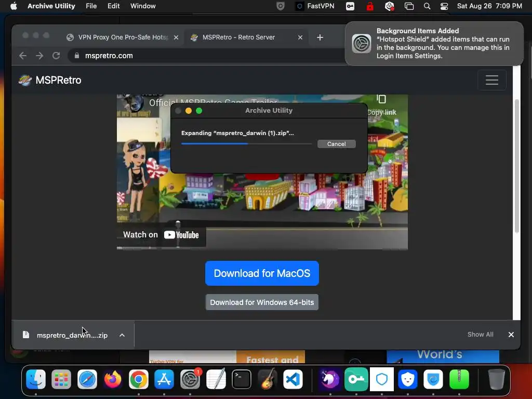Open the FastVPN menu bar item

pos(315,6)
